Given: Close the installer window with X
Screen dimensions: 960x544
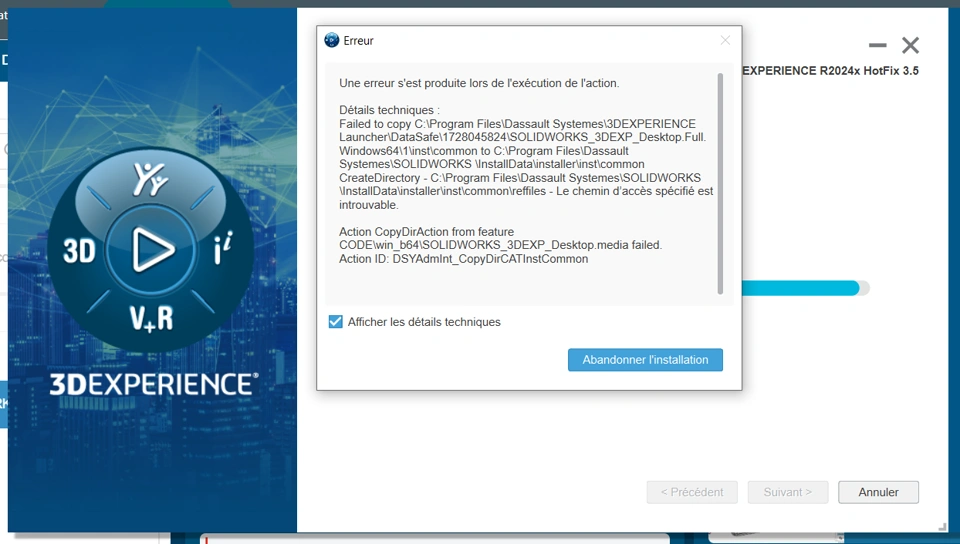Looking at the screenshot, I should (910, 45).
